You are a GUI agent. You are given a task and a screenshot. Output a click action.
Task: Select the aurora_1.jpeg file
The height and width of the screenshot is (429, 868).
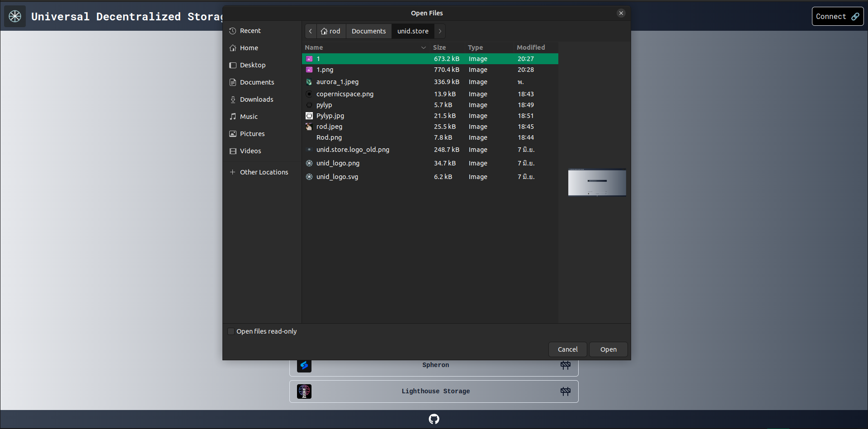(430, 82)
